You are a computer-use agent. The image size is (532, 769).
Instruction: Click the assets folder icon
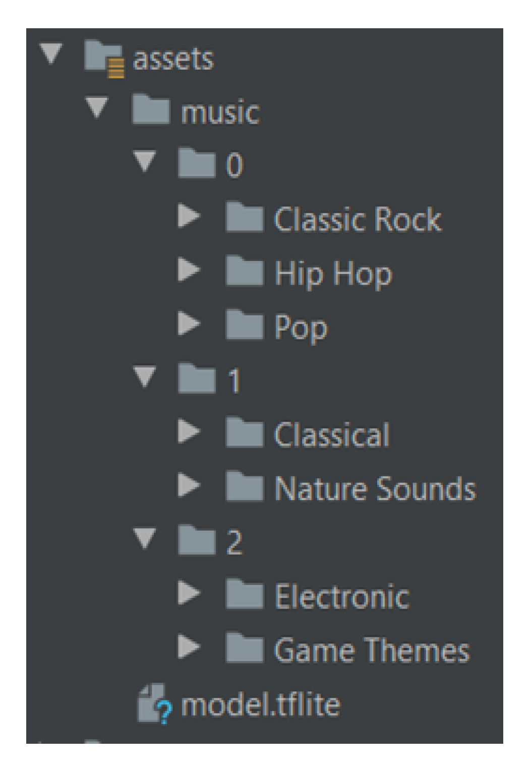pos(103,58)
